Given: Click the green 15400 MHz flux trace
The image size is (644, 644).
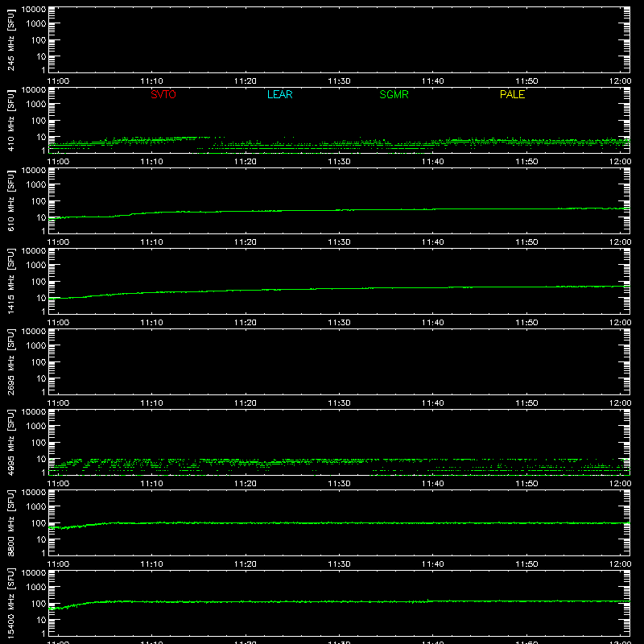Looking at the screenshot, I should (339, 601).
